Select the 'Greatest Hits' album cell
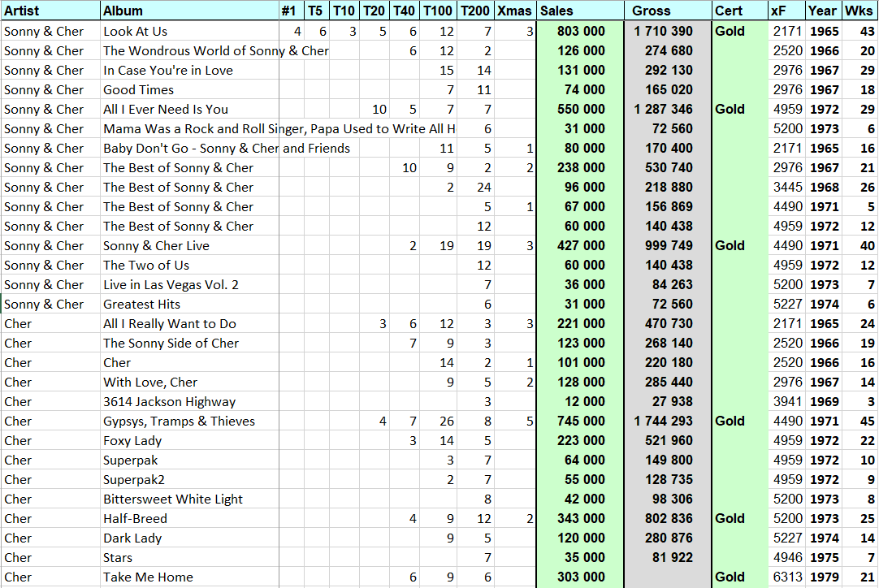This screenshot has width=879, height=588. 189,305
